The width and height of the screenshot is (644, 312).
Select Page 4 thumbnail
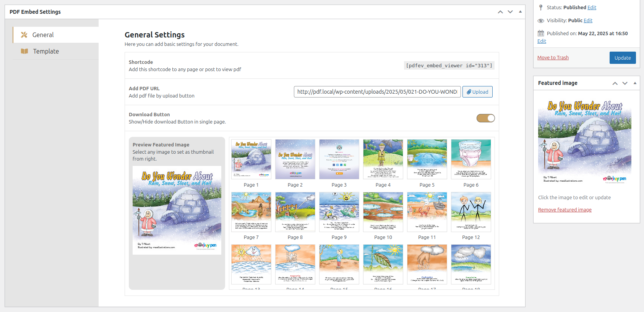[x=383, y=159]
